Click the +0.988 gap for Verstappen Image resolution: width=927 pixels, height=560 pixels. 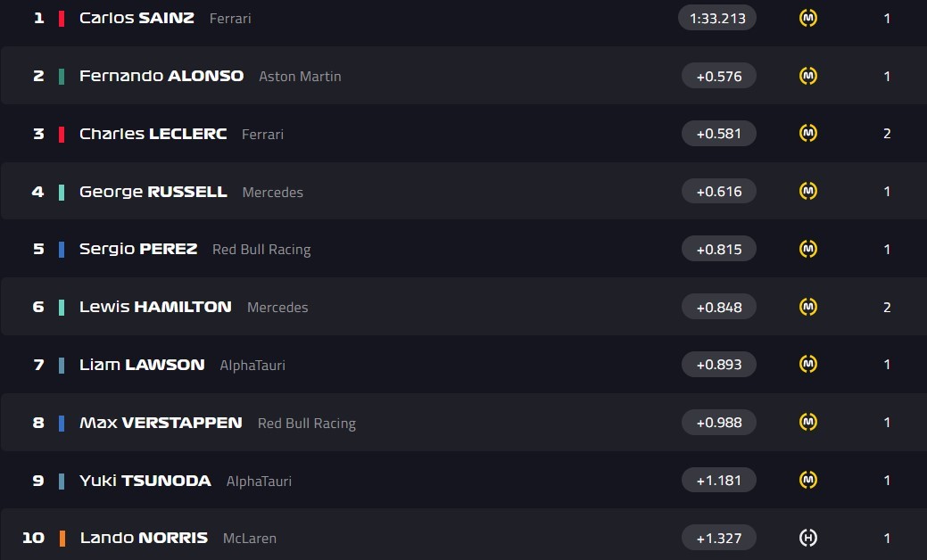coord(718,422)
